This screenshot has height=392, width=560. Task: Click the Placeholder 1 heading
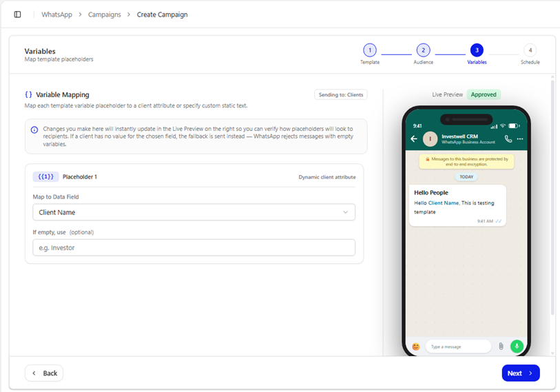80,177
